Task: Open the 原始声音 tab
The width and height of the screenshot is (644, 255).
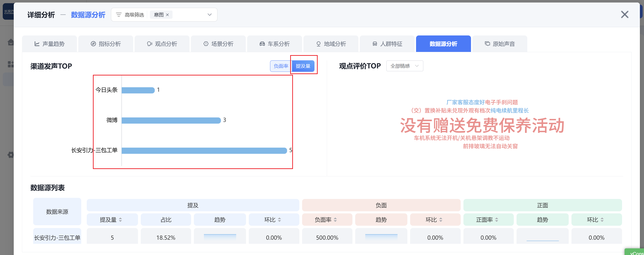Action: 500,44
